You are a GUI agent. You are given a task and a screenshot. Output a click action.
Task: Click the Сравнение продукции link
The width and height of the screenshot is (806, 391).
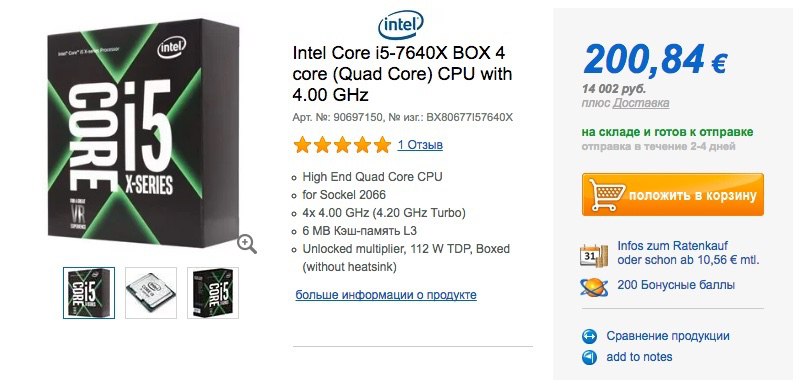(668, 336)
